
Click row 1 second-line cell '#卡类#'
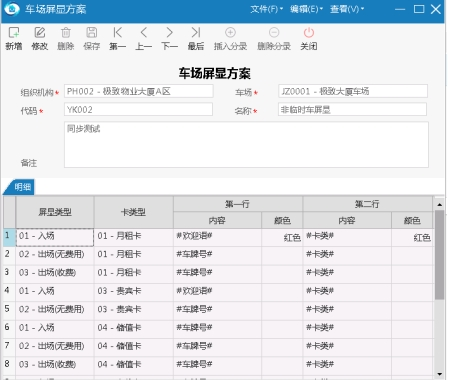[347, 237]
